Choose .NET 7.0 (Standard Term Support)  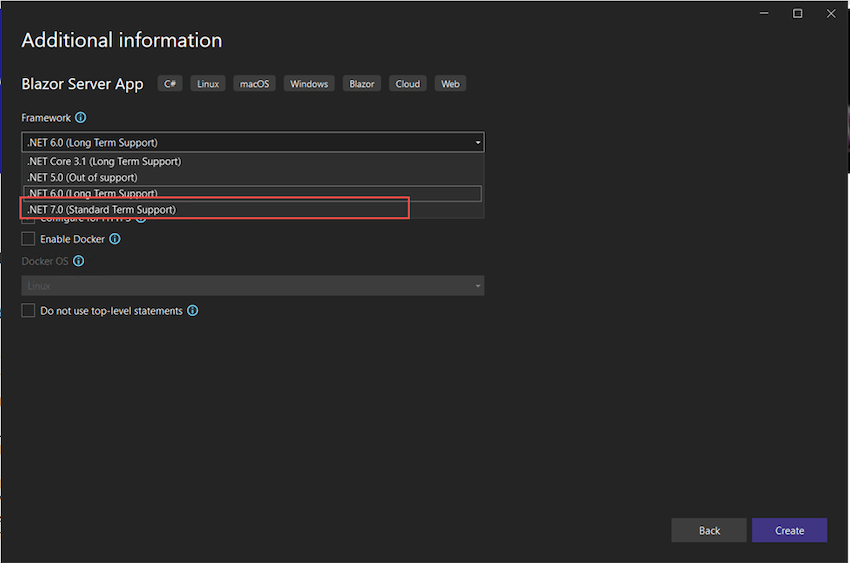click(102, 210)
